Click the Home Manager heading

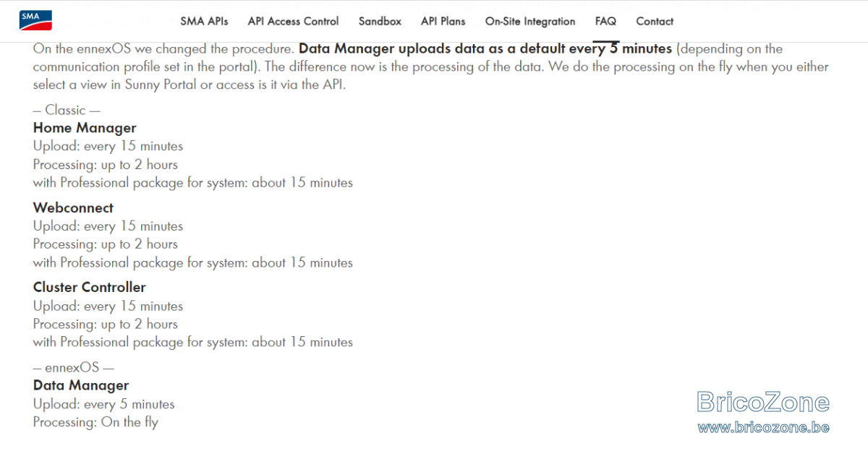click(x=85, y=128)
